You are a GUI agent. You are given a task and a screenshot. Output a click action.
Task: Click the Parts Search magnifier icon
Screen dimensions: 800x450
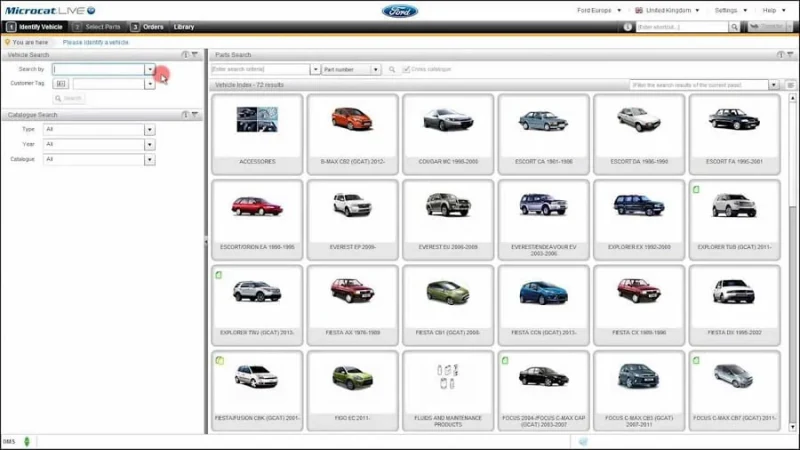tap(392, 70)
